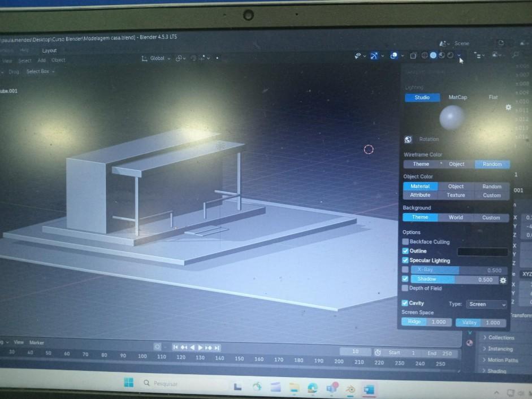Open object visibility eye icon menu

(358, 55)
